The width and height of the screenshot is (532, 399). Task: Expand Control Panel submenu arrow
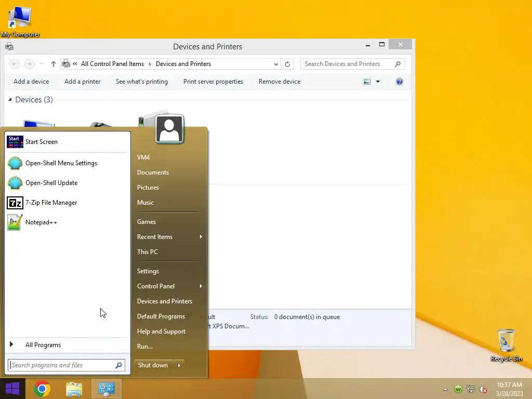pos(201,286)
